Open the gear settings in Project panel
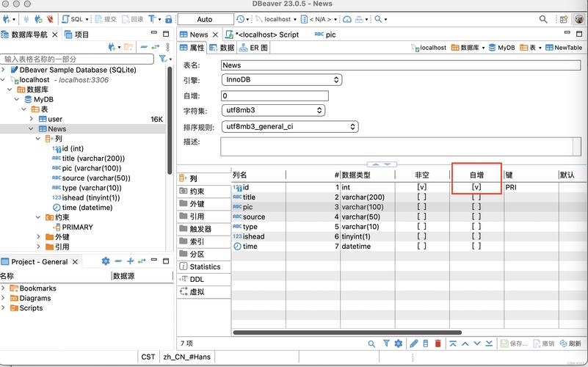Screen dimensions: 588x367 [x=105, y=261]
